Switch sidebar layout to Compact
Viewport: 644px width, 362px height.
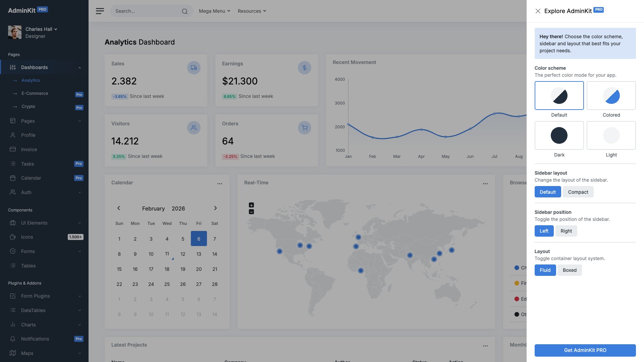pos(578,192)
